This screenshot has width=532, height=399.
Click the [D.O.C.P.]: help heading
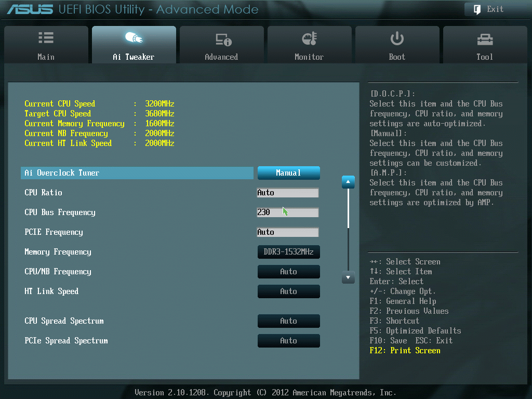[393, 94]
